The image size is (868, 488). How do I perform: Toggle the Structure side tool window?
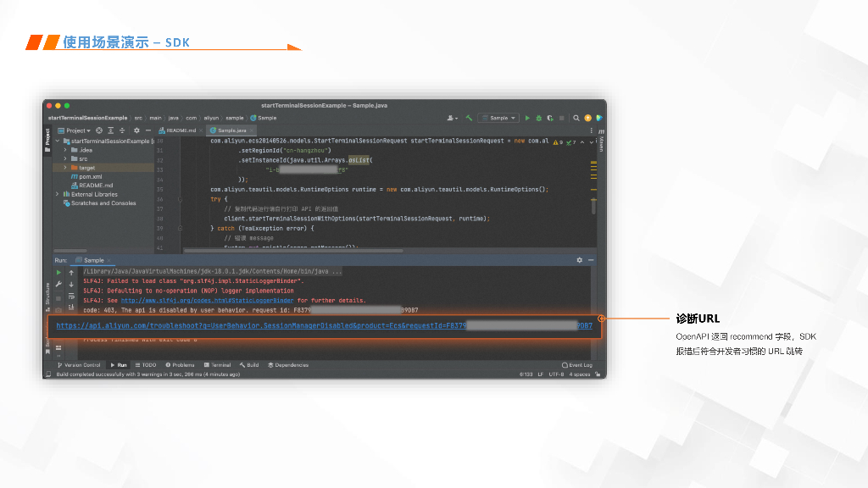[x=47, y=294]
